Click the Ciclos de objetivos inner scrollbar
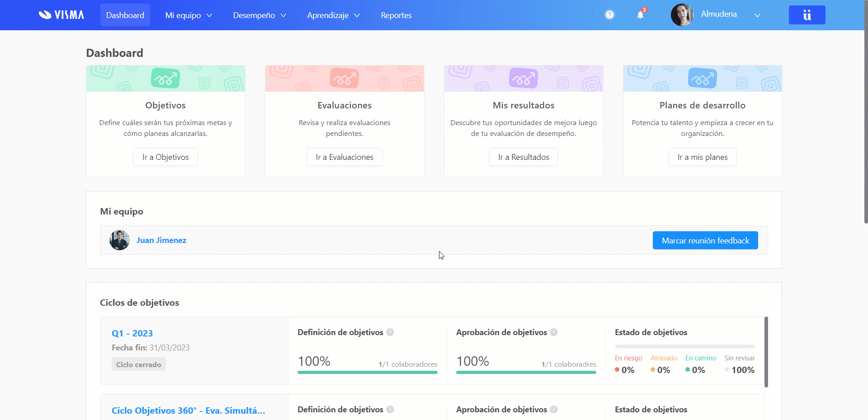Screen dimensions: 868x420 pos(766,352)
